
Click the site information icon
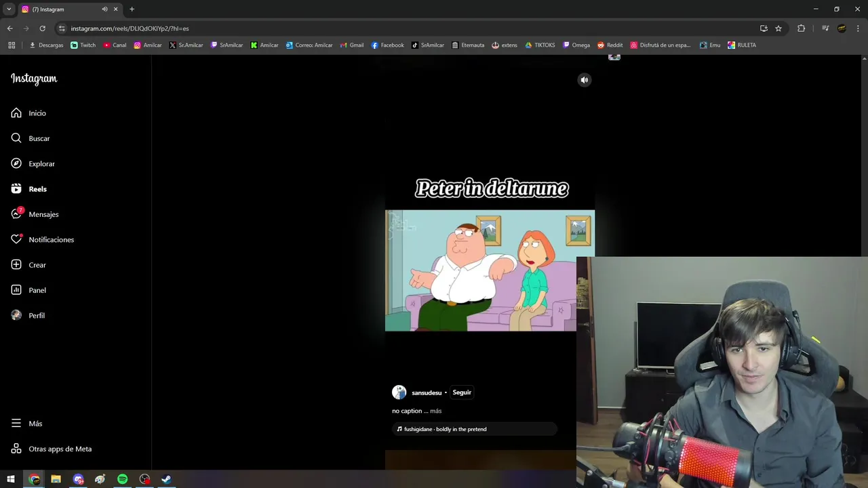(x=62, y=28)
